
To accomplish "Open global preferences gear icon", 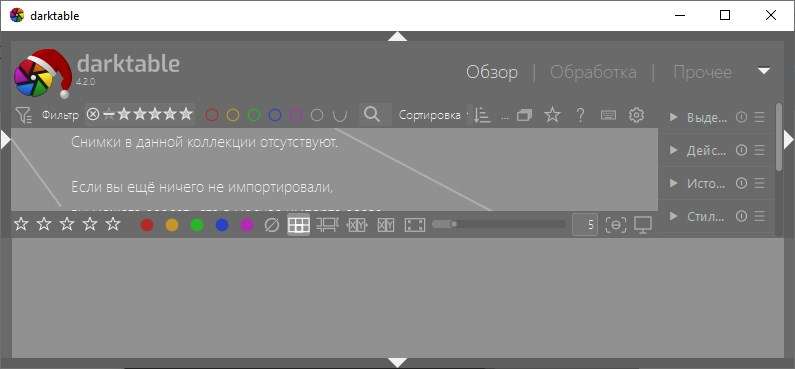I will (636, 116).
